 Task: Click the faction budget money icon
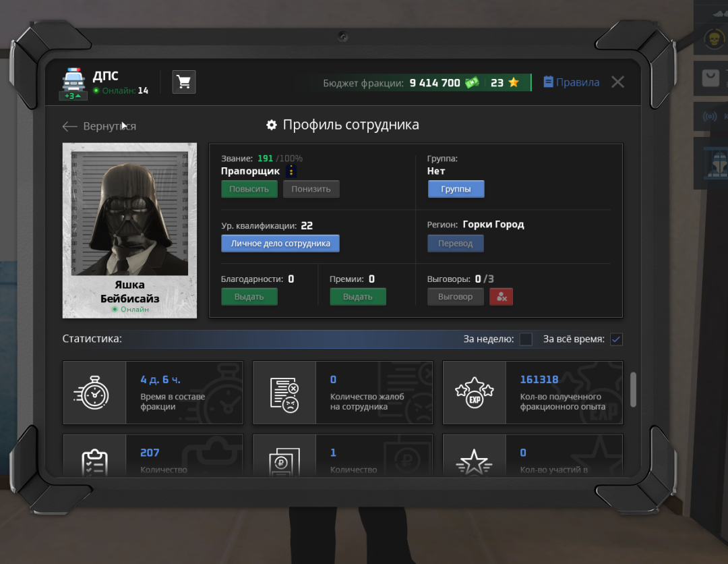tap(472, 83)
